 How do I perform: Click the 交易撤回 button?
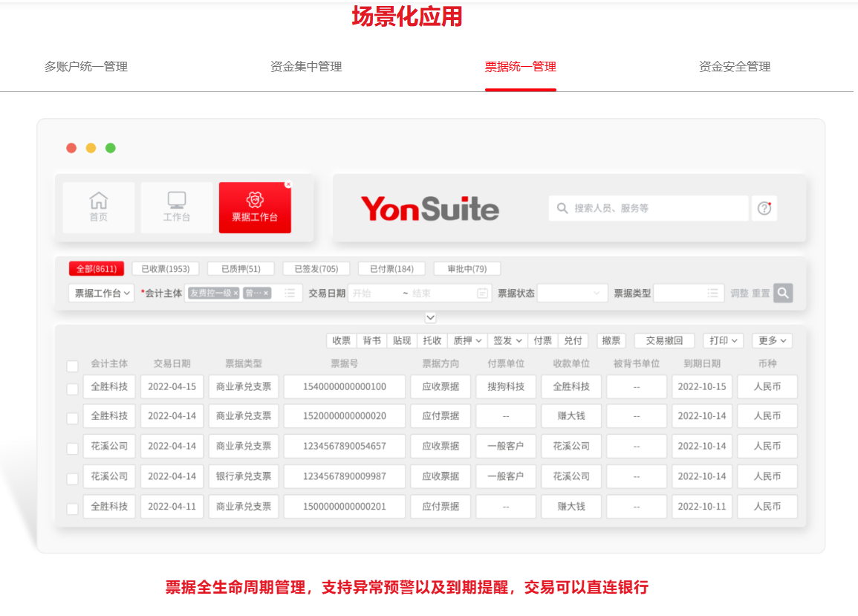pos(664,340)
